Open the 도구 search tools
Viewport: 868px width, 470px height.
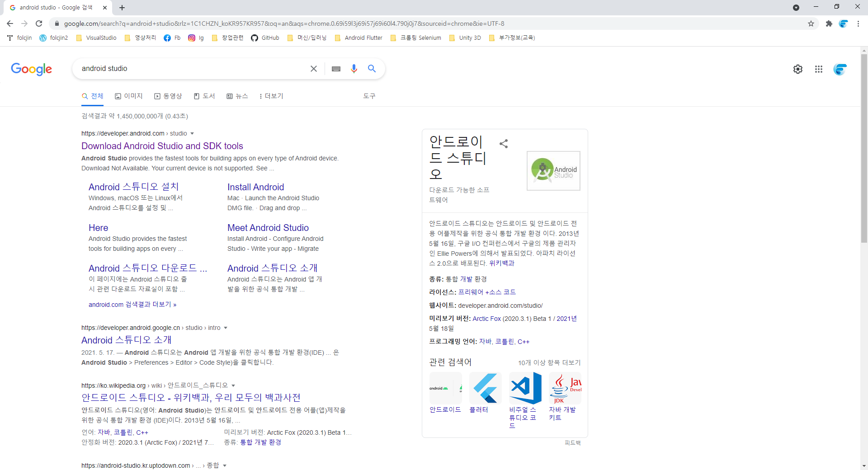click(x=369, y=96)
